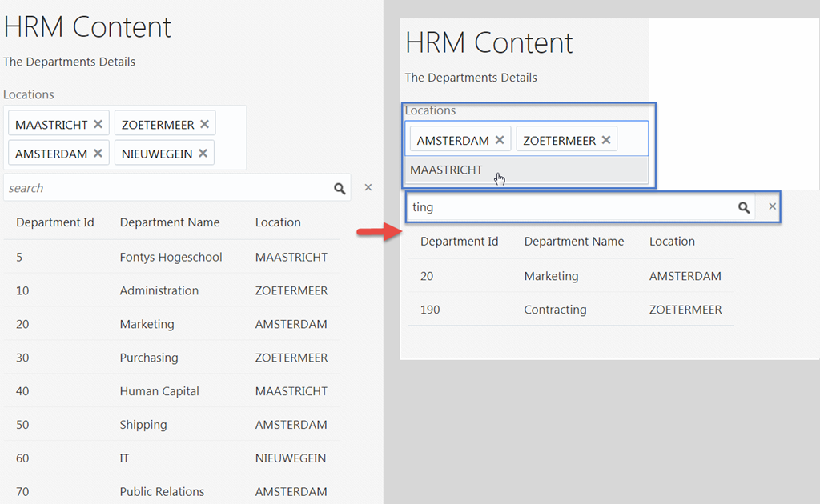Viewport: 820px width, 504px height.
Task: Clear the 'ting' search text with X
Action: coord(773,206)
